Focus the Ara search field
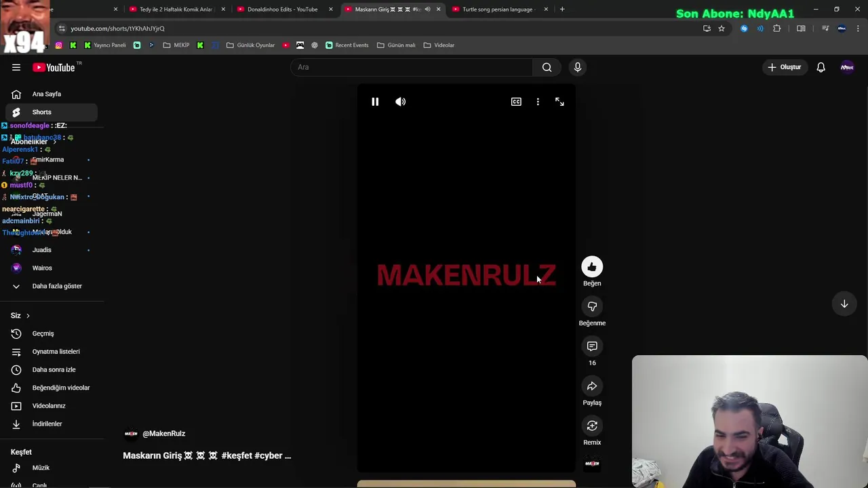Screen dimensions: 868x488 (x=412, y=67)
